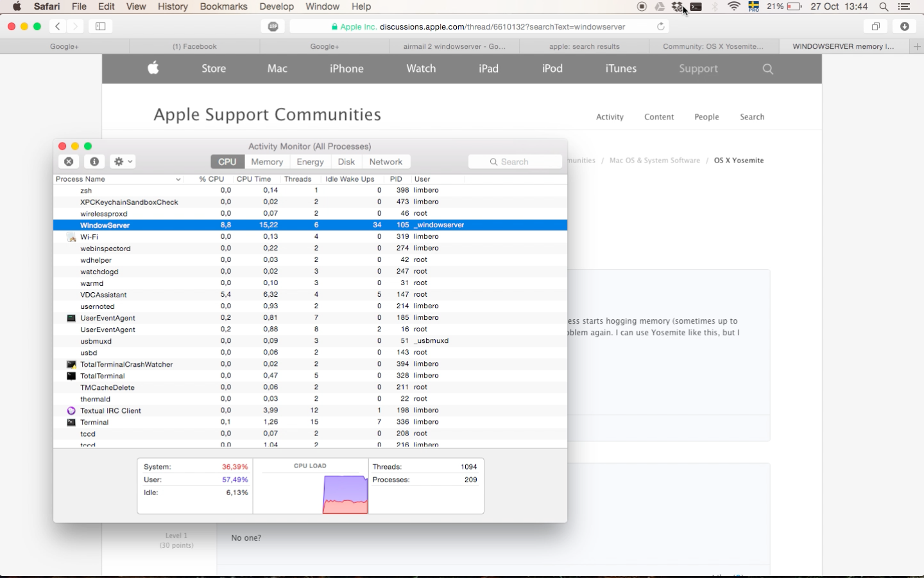Click the Safari address bar
Screen dimensions: 924x578
tap(479, 26)
